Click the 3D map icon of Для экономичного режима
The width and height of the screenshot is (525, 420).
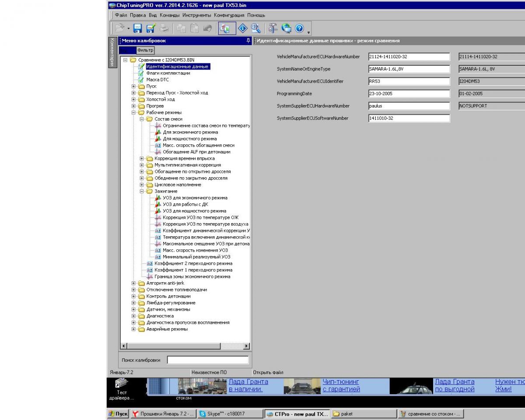[x=158, y=132]
